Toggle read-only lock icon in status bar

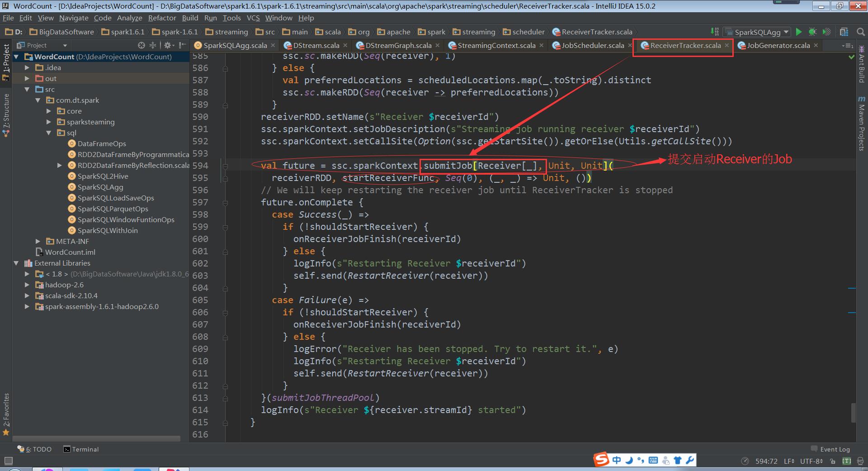(833, 461)
